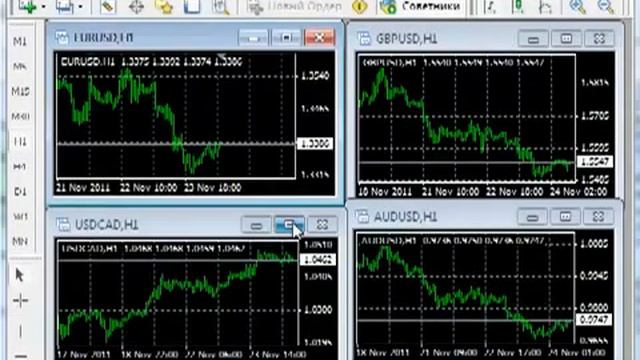Maximize the USDCAD,H1 chart window
The image size is (640, 360).
click(x=289, y=224)
